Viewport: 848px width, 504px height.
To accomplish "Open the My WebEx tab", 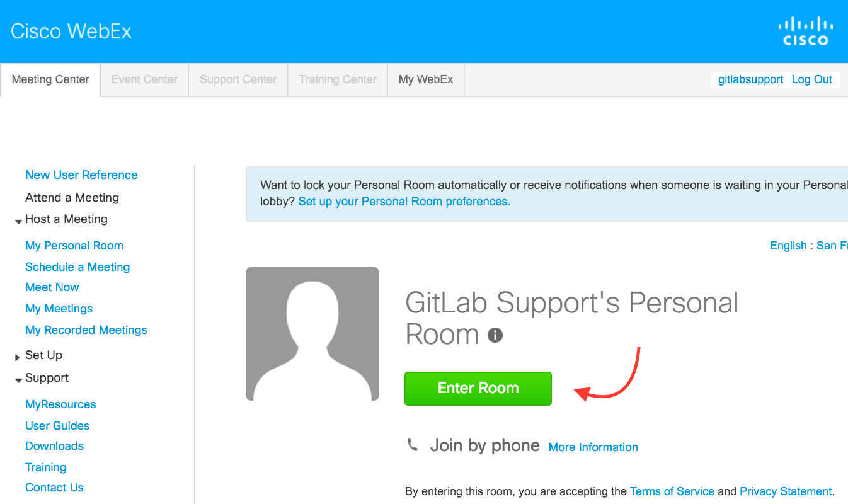I will [425, 79].
